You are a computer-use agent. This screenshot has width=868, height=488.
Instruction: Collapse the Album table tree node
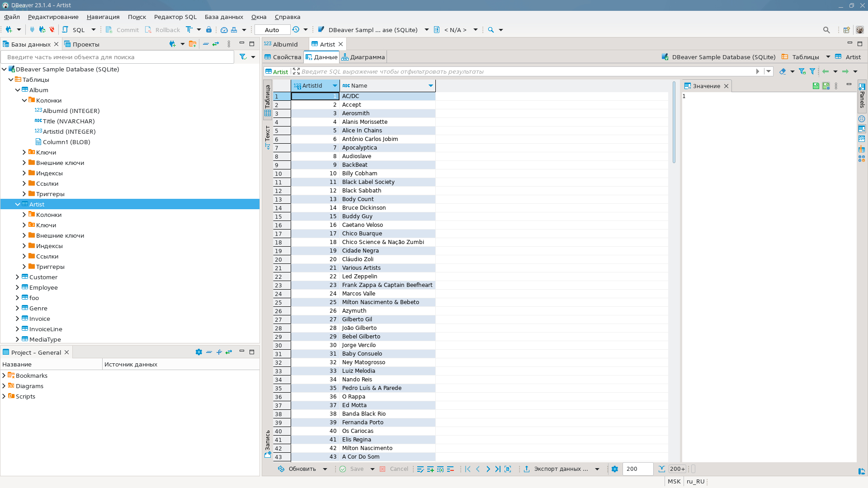pos(18,90)
